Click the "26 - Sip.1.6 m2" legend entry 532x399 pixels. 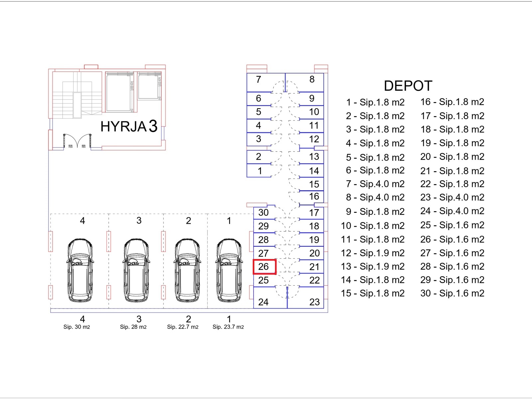tap(452, 239)
